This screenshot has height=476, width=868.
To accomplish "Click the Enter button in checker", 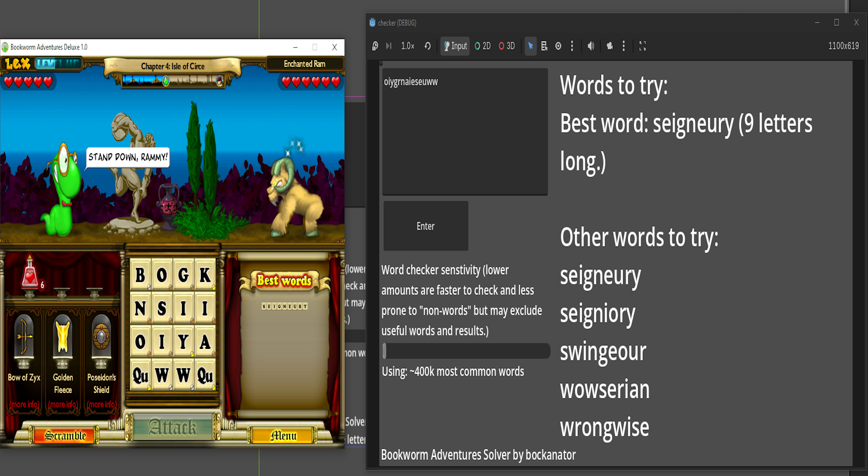I will click(x=426, y=226).
